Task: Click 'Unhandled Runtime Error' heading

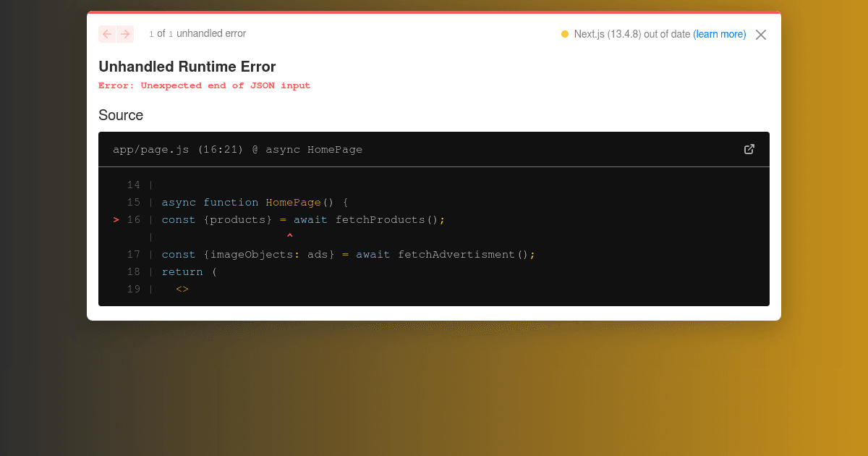Action: (187, 67)
